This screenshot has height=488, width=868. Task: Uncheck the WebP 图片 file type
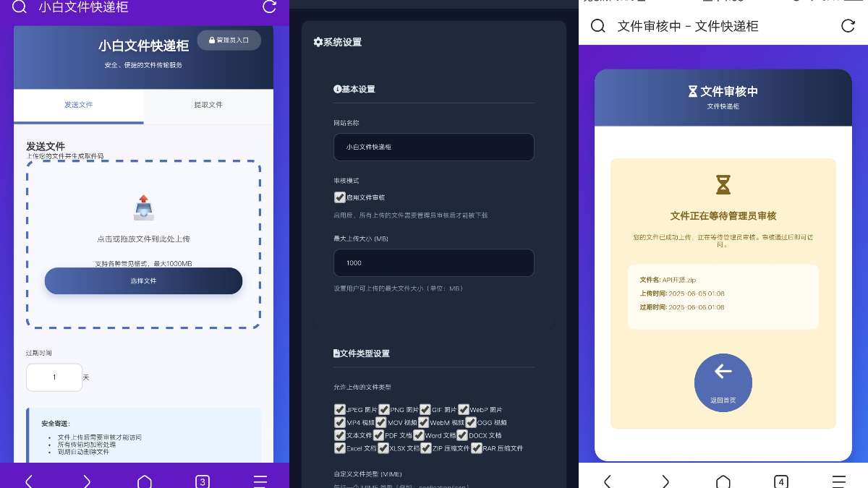pyautogui.click(x=464, y=409)
